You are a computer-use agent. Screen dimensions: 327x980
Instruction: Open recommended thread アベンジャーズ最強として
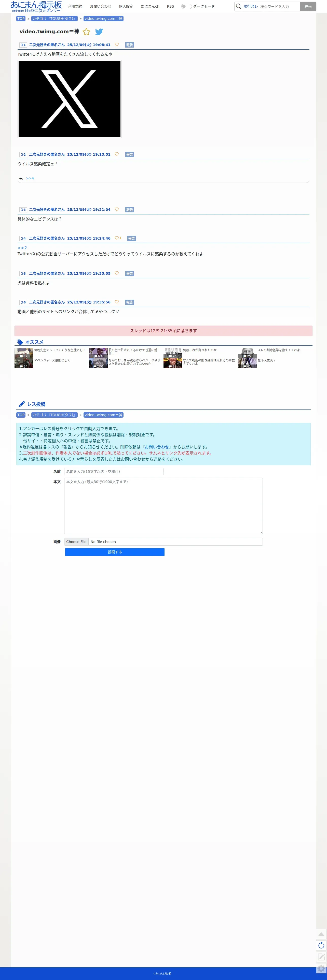[52, 360]
